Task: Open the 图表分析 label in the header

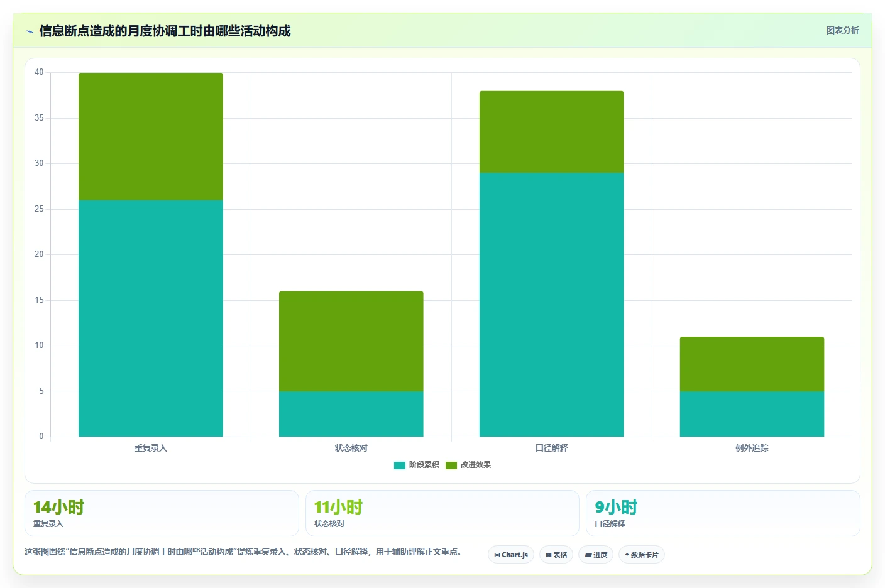Action: tap(842, 30)
